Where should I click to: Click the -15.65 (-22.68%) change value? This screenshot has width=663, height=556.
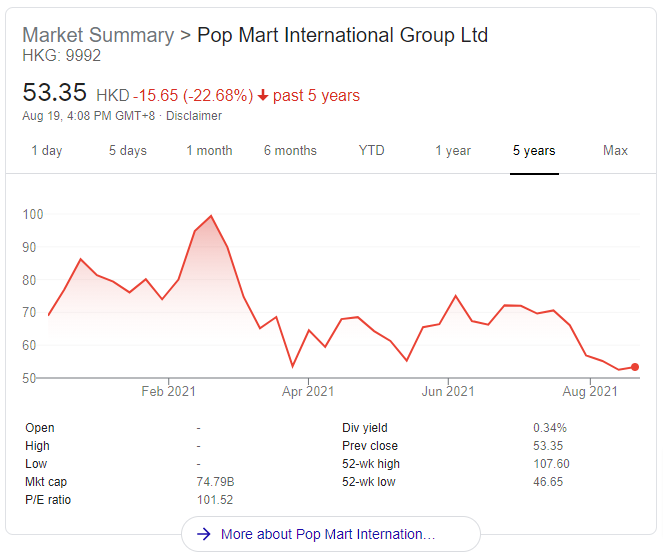tap(193, 96)
